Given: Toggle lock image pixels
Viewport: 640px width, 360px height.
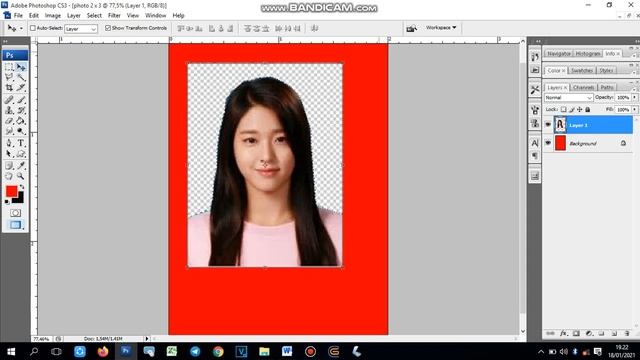Looking at the screenshot, I should 572,109.
